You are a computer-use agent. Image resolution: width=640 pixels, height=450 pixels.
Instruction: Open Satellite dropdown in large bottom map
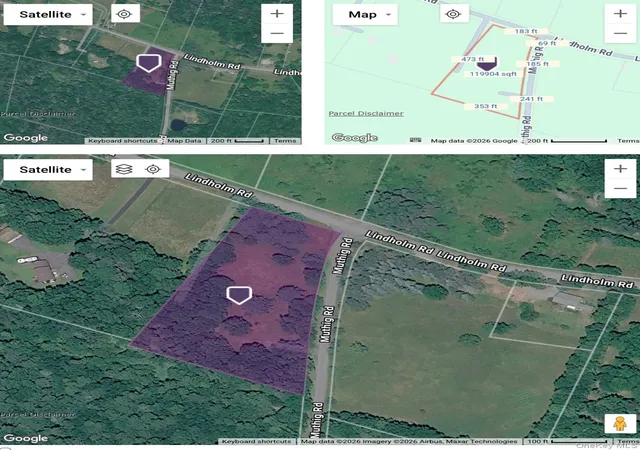click(48, 169)
